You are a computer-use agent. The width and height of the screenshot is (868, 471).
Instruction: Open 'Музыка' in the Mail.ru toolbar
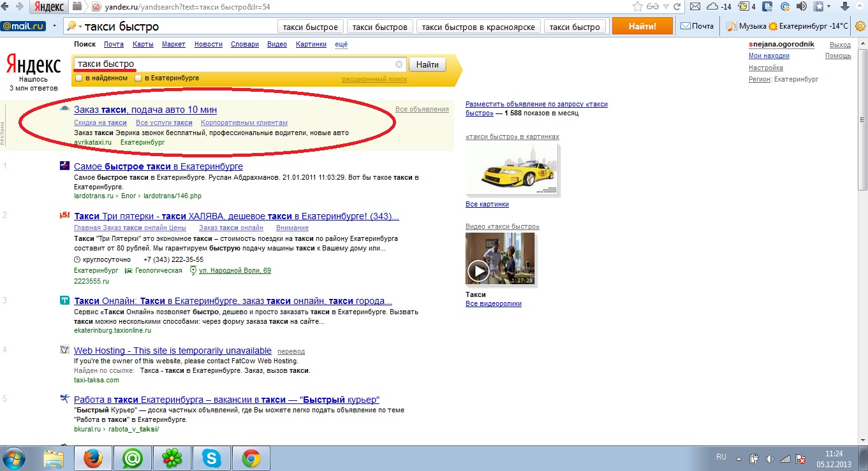click(746, 26)
